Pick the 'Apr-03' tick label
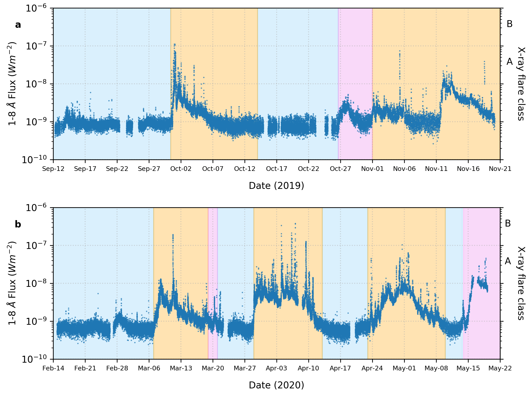 [x=277, y=368]
